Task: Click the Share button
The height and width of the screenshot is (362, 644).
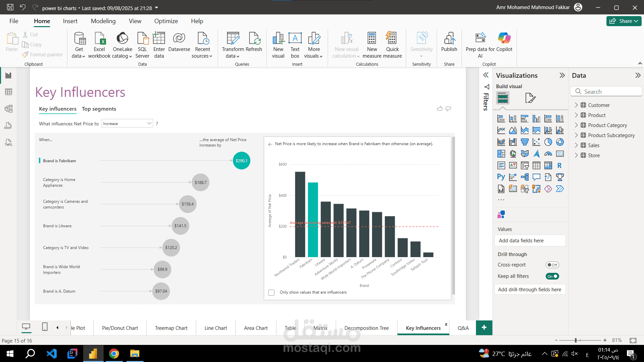Action: point(624,21)
